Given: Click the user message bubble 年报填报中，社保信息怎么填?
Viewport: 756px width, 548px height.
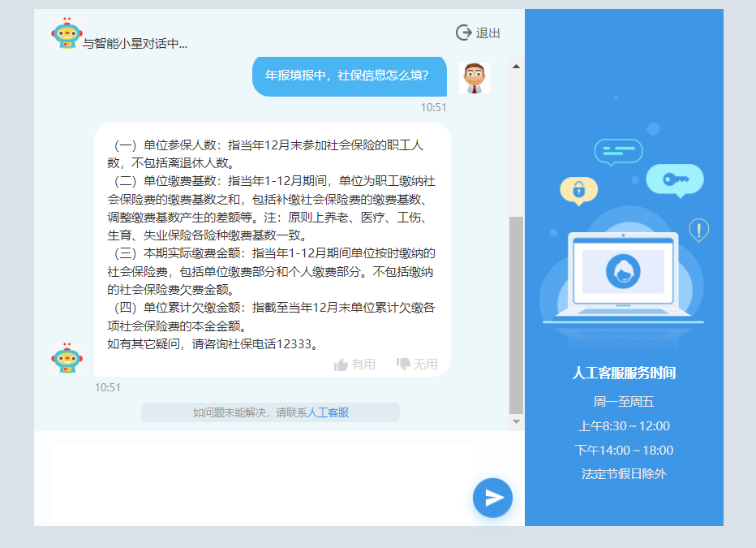Looking at the screenshot, I should (350, 76).
